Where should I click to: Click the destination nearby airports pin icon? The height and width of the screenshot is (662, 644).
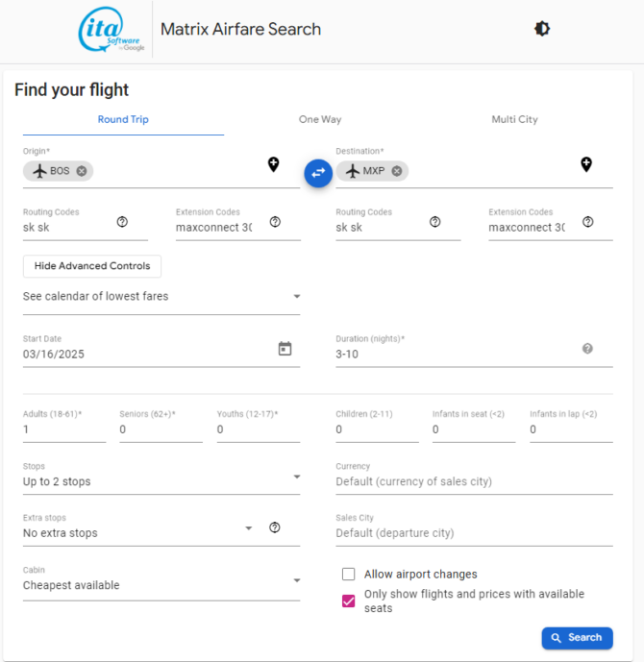click(586, 164)
